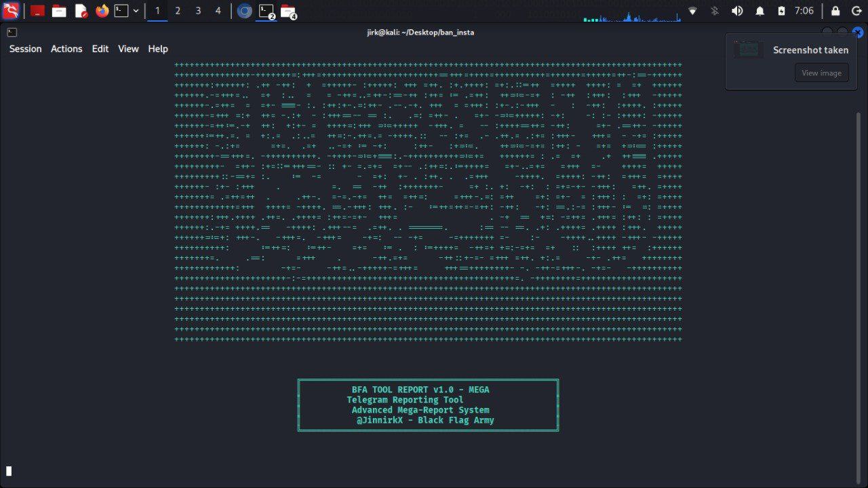The image size is (868, 488).
Task: Open the View menu in terminal
Action: 128,49
